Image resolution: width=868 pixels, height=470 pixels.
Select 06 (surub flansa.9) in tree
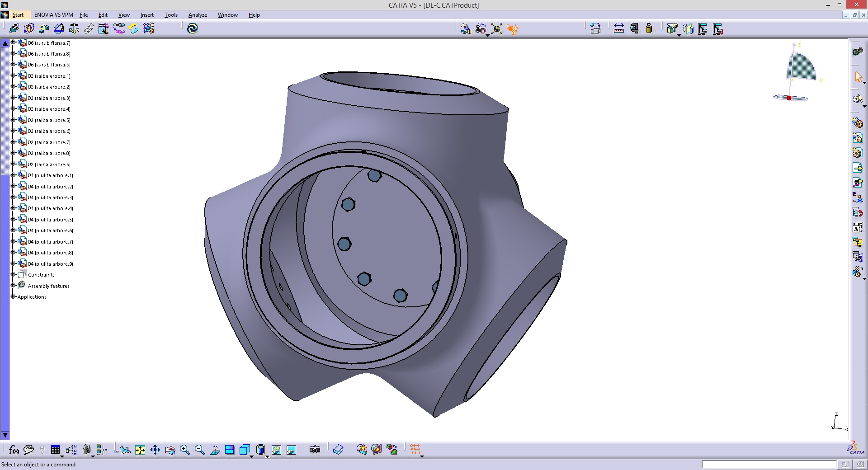pyautogui.click(x=49, y=65)
